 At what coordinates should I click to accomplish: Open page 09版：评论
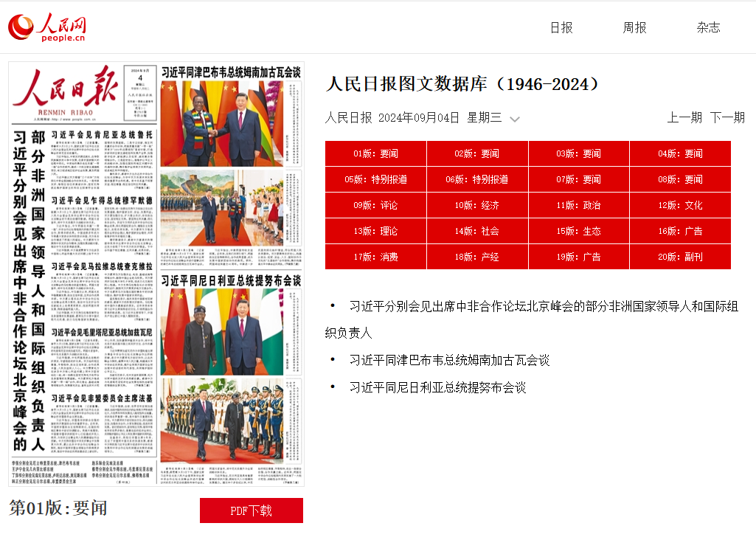[x=375, y=205]
